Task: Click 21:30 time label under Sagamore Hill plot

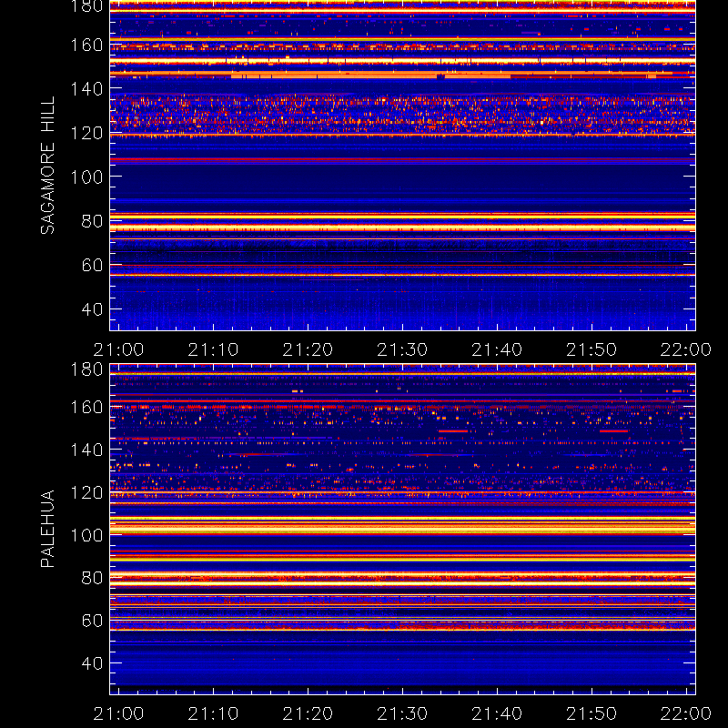Action: 402,349
